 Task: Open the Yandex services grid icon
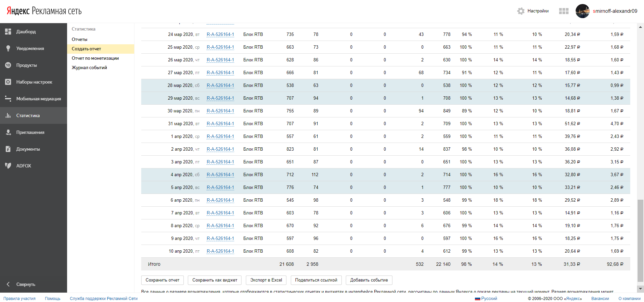point(563,11)
